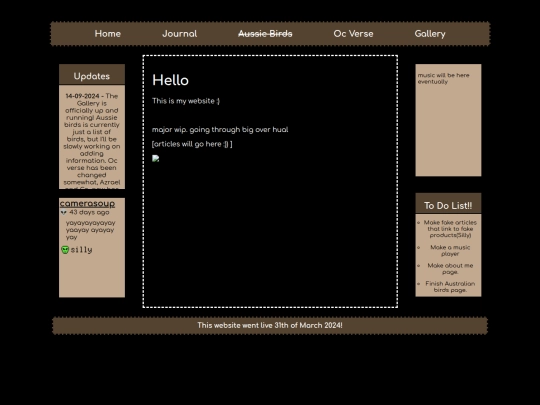Click the "This is my website" line

point(186,101)
